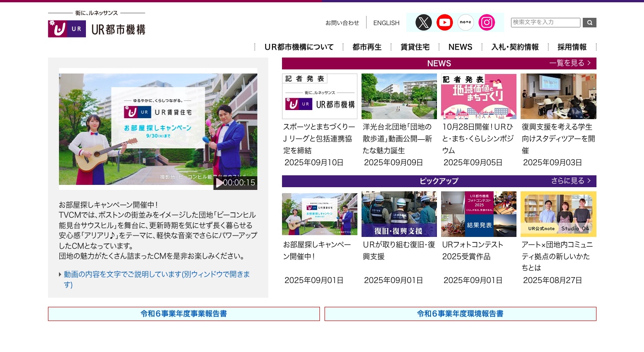Viewport: 644px width, 352px height.
Task: Open the 入札・契約情報 menu
Action: [515, 47]
